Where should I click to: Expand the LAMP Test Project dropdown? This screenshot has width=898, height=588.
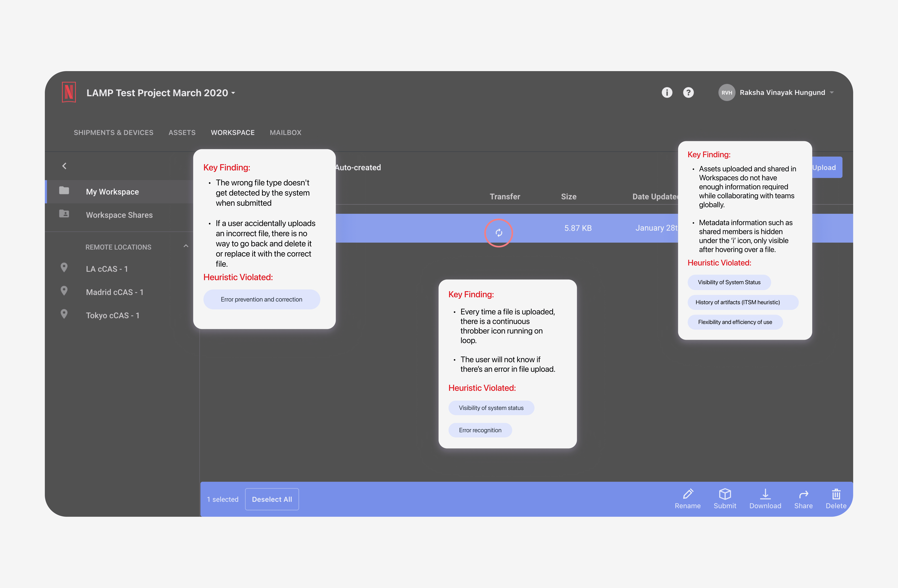(x=233, y=93)
